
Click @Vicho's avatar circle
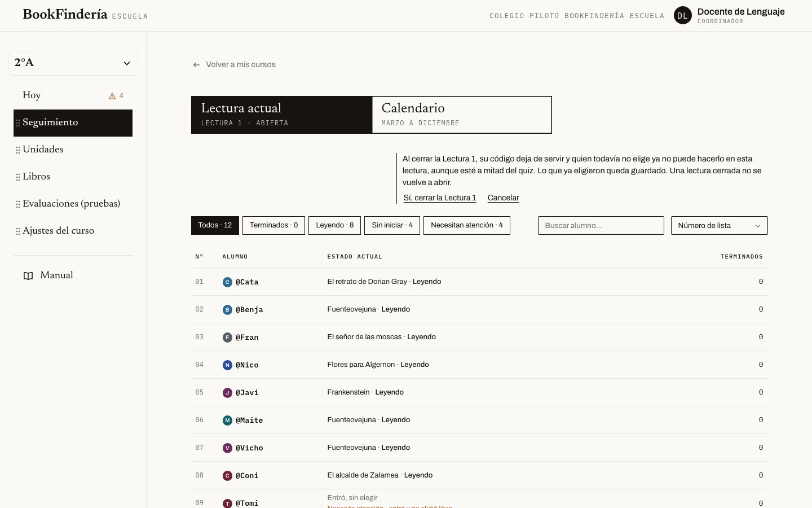227,448
